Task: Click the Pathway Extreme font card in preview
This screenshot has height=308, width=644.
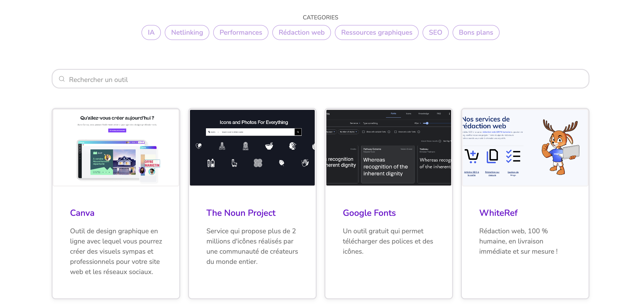Action: [388, 164]
